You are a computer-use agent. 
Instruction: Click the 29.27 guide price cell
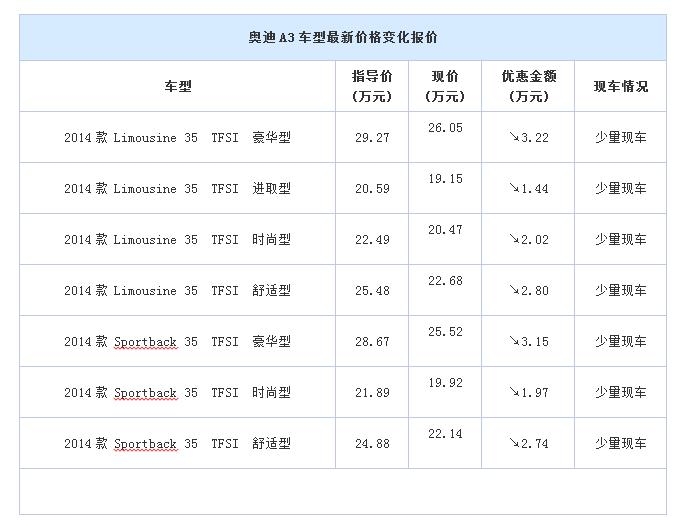[x=372, y=137]
